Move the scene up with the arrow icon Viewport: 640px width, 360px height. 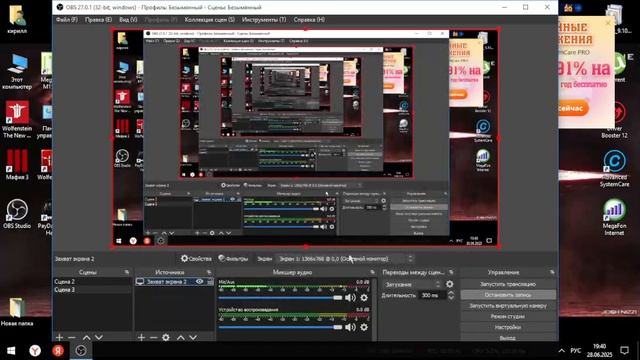click(86, 338)
